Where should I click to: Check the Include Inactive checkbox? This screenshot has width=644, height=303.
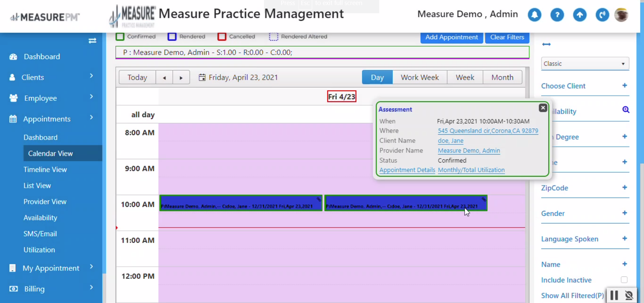click(624, 280)
